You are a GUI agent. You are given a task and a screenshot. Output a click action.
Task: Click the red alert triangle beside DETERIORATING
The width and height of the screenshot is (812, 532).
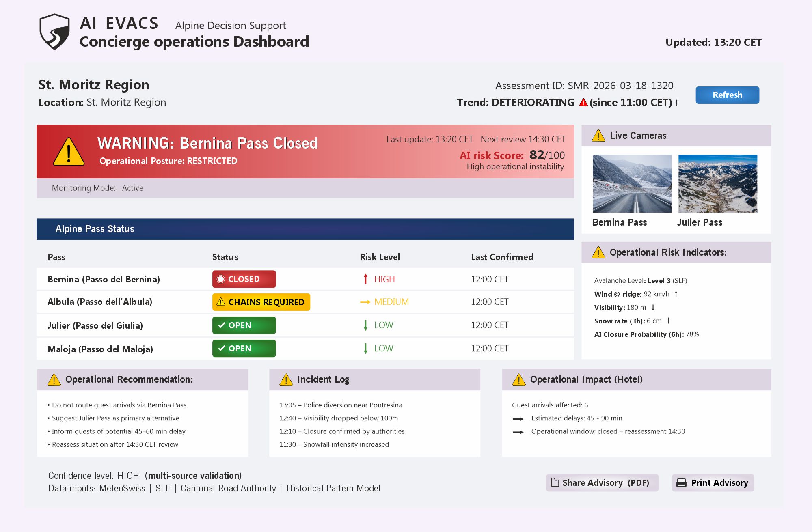coord(583,102)
